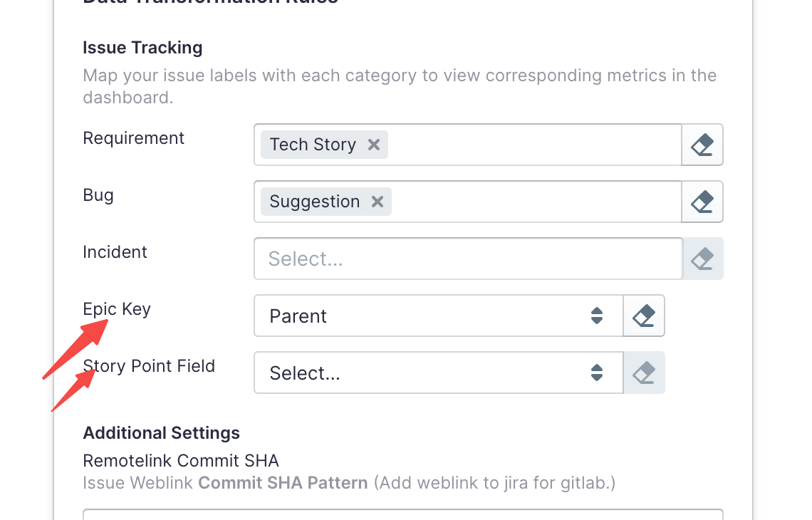Reset the Epic Key selection with the eraser
The width and height of the screenshot is (812, 520).
click(644, 316)
